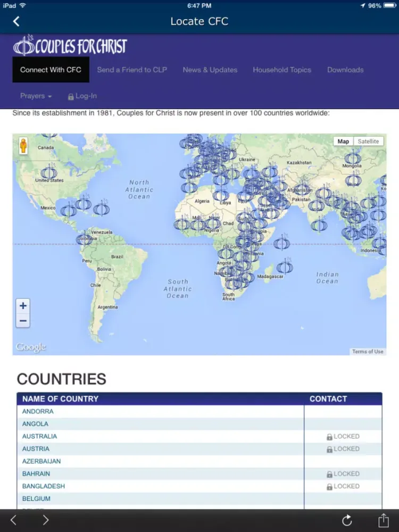Click the LOCKED contact for Bahrain
This screenshot has width=399, height=532.
[x=343, y=473]
